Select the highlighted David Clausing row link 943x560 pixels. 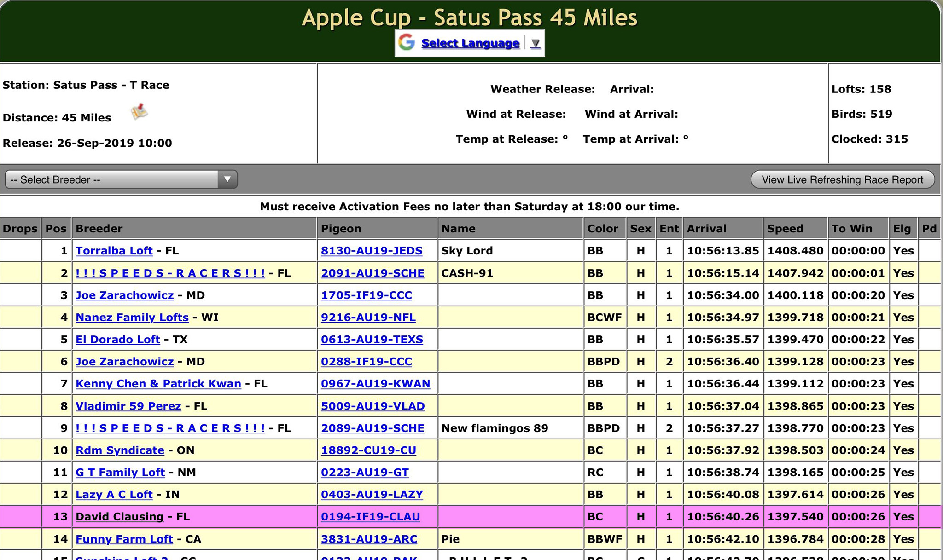pyautogui.click(x=119, y=517)
